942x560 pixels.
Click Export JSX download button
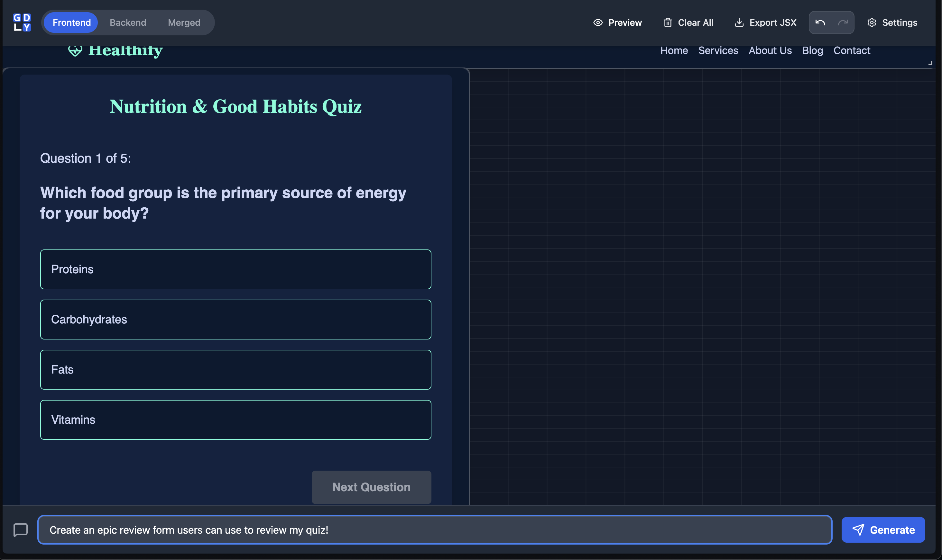[765, 23]
